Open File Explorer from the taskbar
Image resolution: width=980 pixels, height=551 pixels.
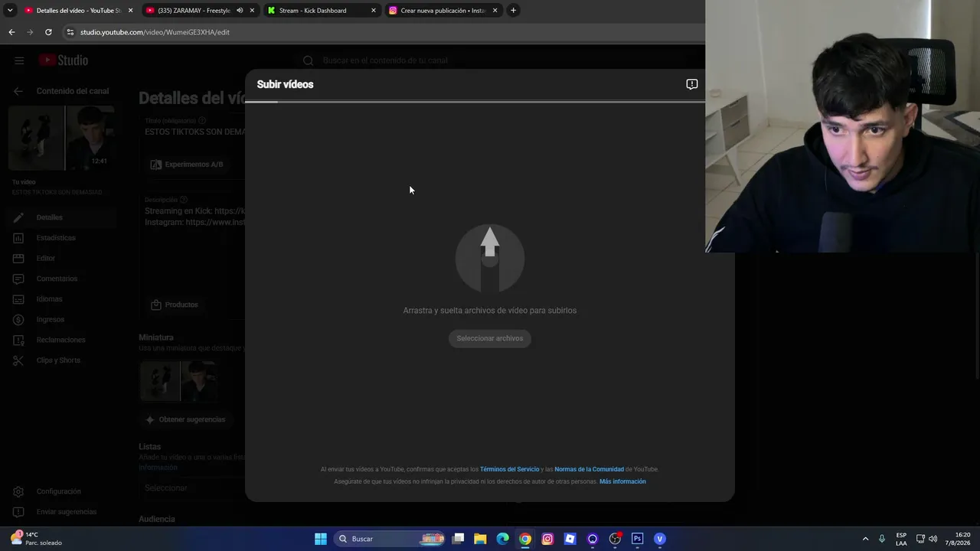(480, 539)
